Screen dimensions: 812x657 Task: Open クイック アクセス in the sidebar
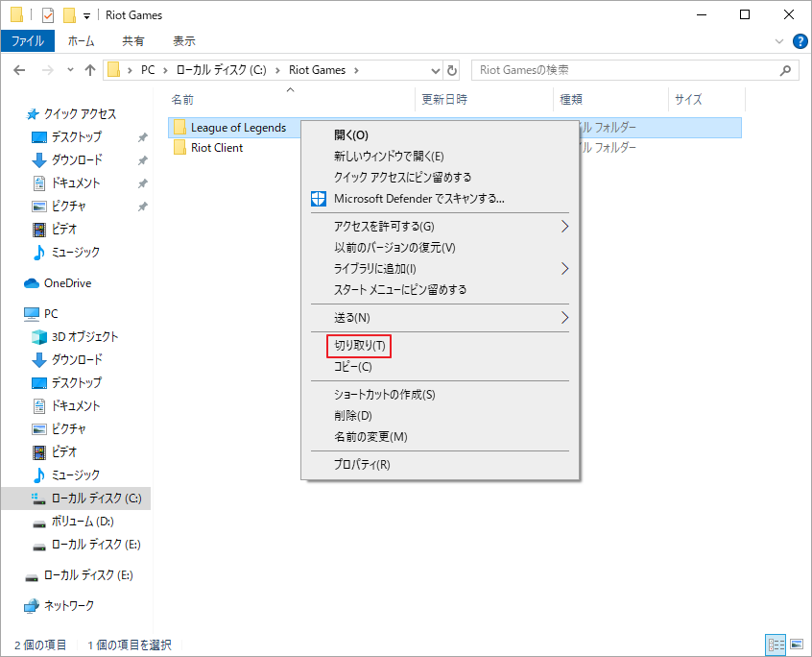[71, 114]
